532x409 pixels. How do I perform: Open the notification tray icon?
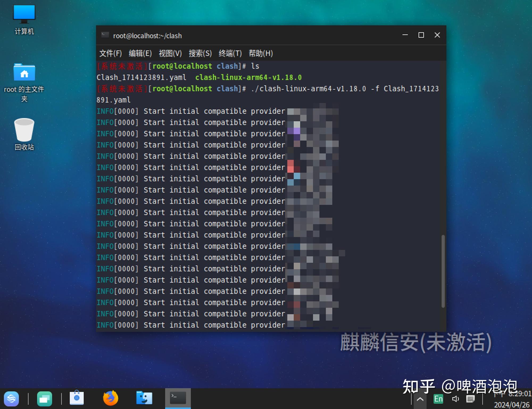pyautogui.click(x=470, y=399)
